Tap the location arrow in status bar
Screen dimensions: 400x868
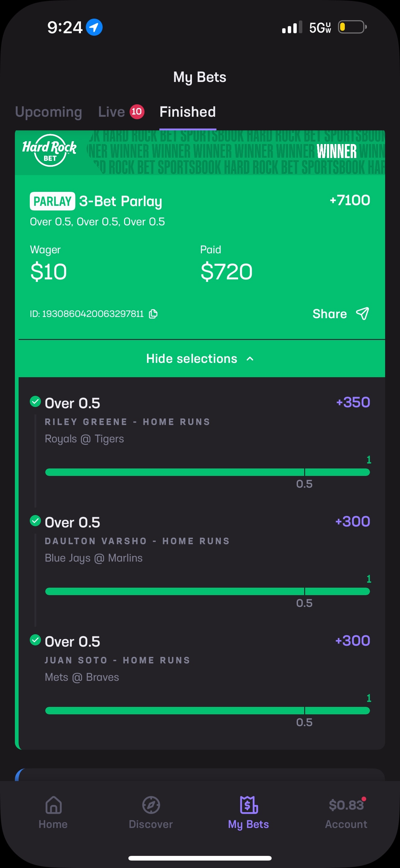(94, 27)
